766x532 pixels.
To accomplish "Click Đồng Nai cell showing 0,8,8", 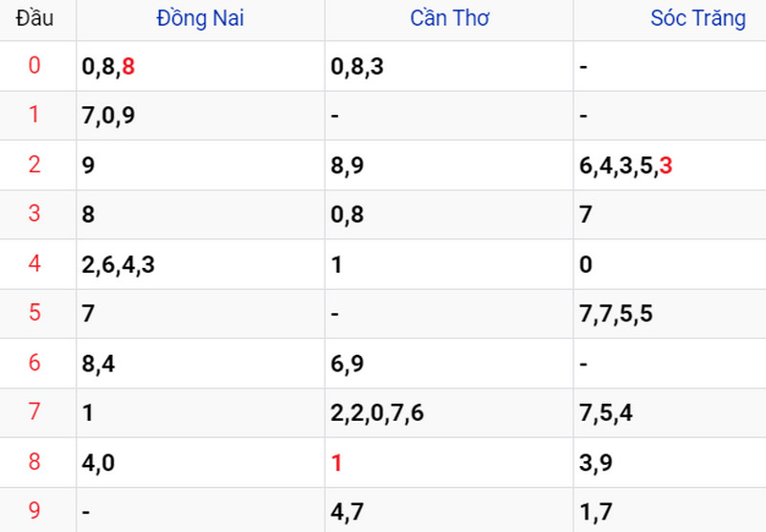I will pyautogui.click(x=109, y=67).
